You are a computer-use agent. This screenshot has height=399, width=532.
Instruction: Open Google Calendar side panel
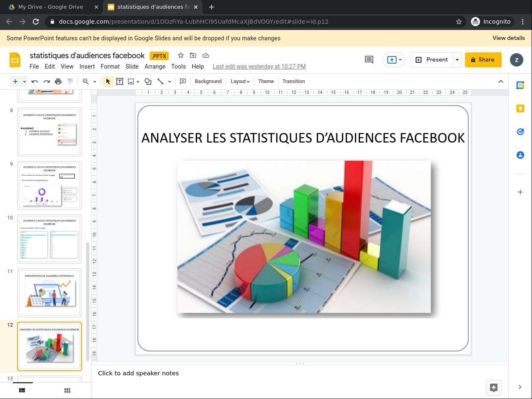[x=520, y=85]
